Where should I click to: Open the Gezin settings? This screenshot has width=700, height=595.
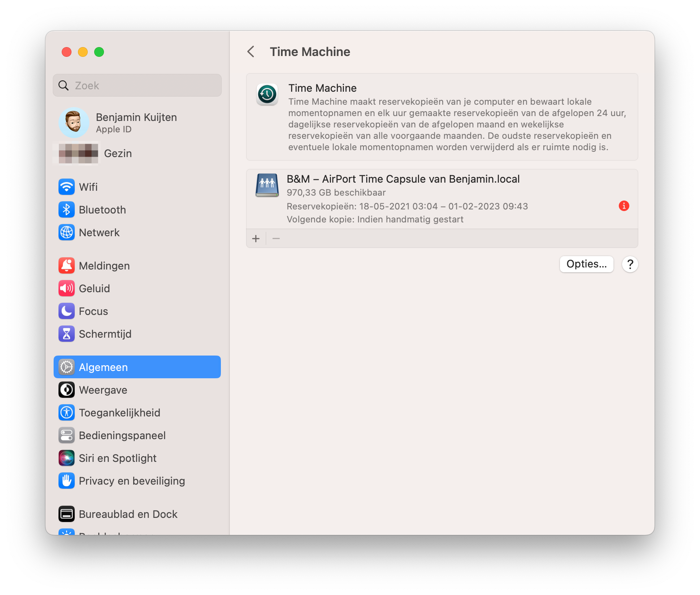tap(137, 153)
